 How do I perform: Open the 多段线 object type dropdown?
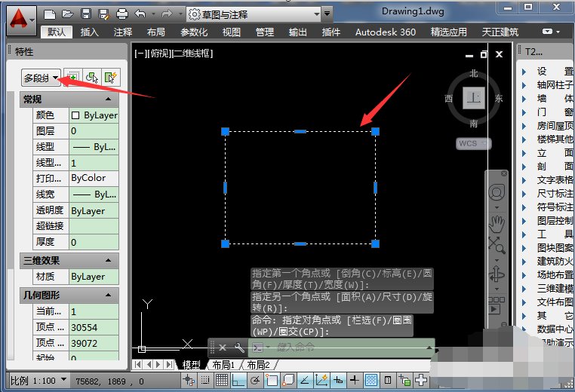click(x=41, y=78)
